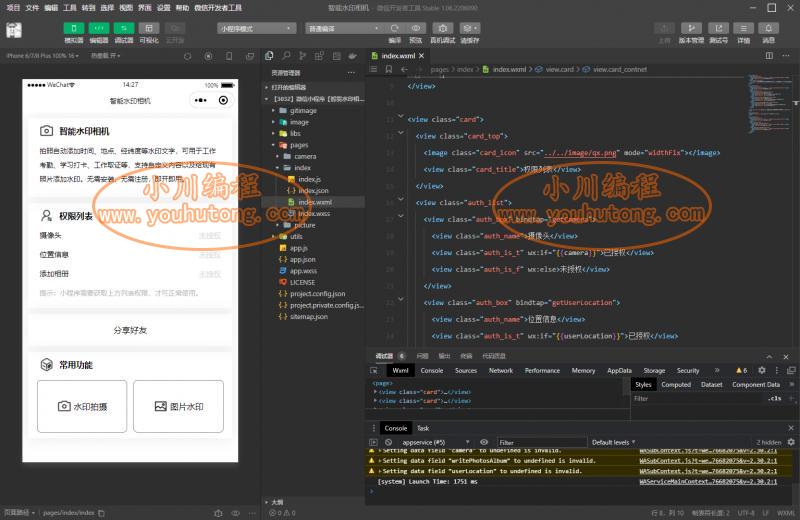Click the index.wxml editor tab
The height and width of the screenshot is (520, 800).
point(397,56)
